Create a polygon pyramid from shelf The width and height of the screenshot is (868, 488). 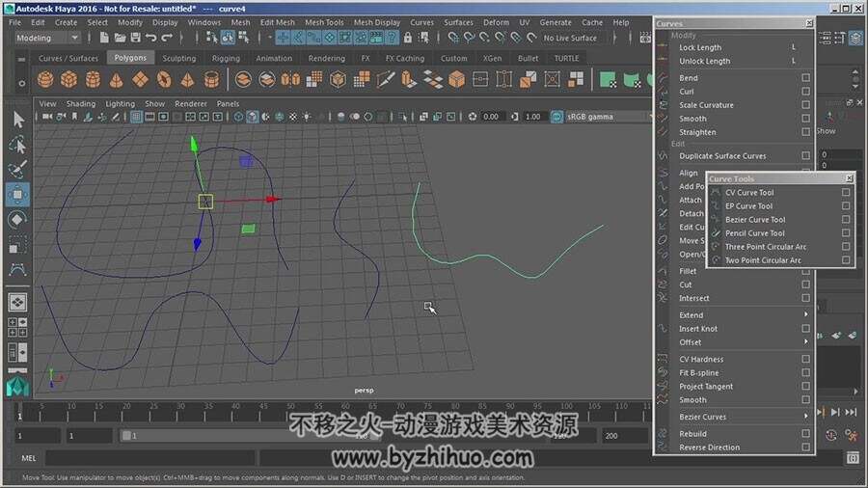click(188, 80)
